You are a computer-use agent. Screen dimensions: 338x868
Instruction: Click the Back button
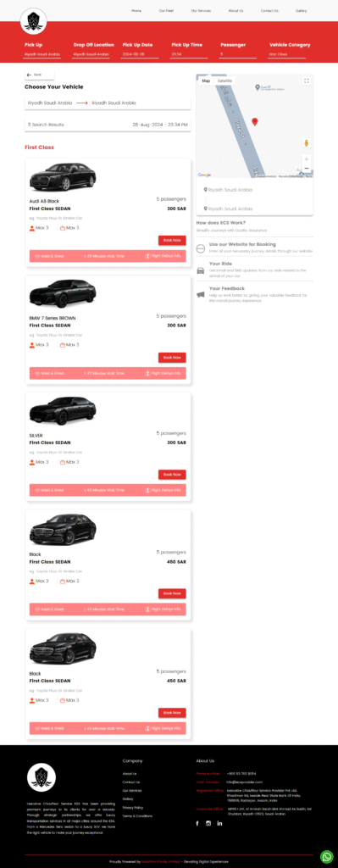(x=39, y=75)
